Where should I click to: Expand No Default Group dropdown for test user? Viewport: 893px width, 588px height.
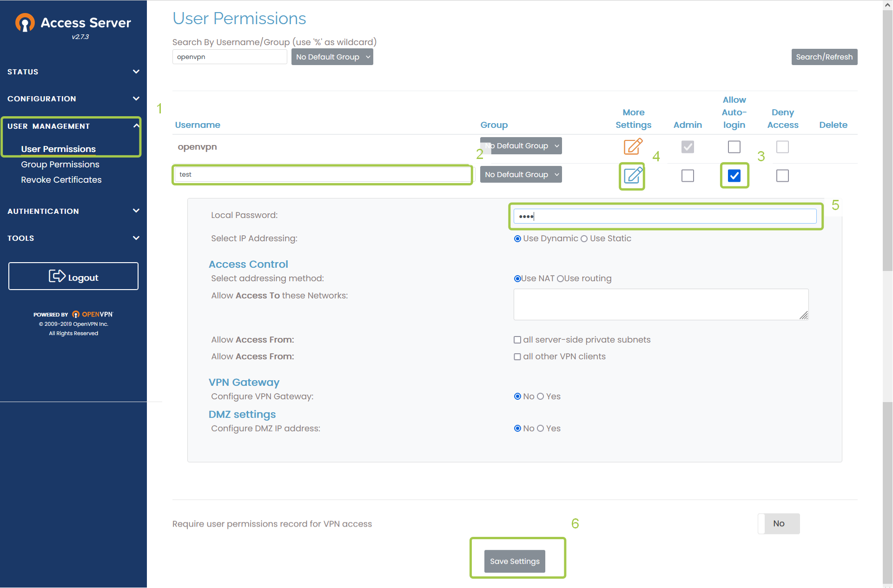(520, 174)
